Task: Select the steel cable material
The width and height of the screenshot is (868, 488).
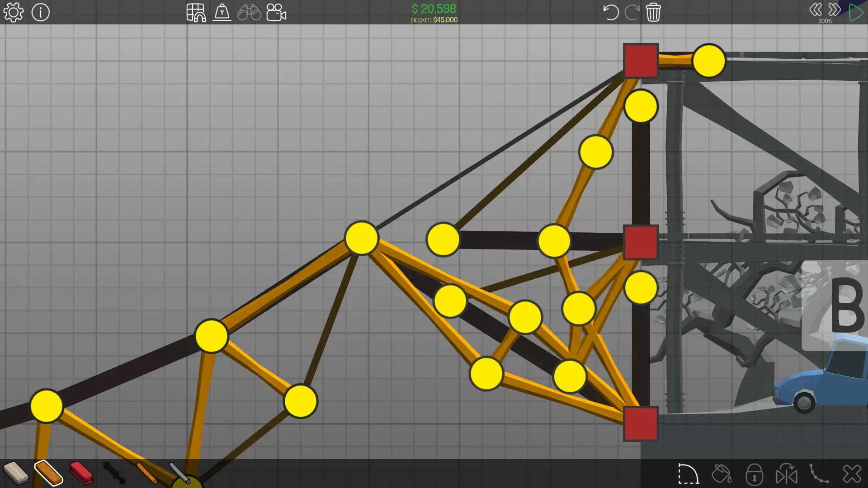Action: [179, 472]
